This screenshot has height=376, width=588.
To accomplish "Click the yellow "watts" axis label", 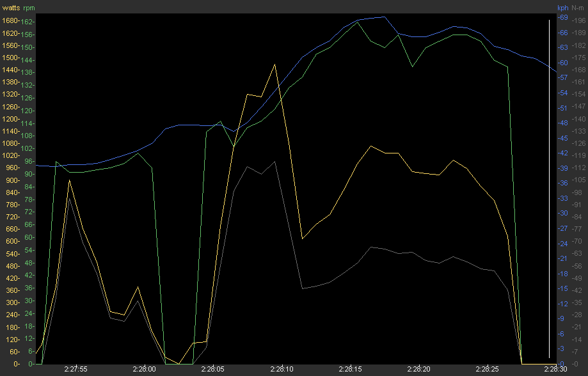I will [11, 8].
